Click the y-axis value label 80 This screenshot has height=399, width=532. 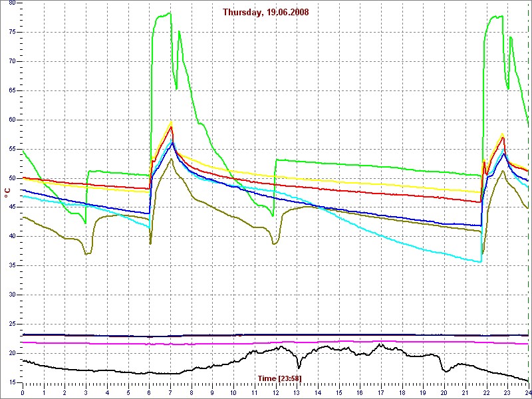click(13, 3)
